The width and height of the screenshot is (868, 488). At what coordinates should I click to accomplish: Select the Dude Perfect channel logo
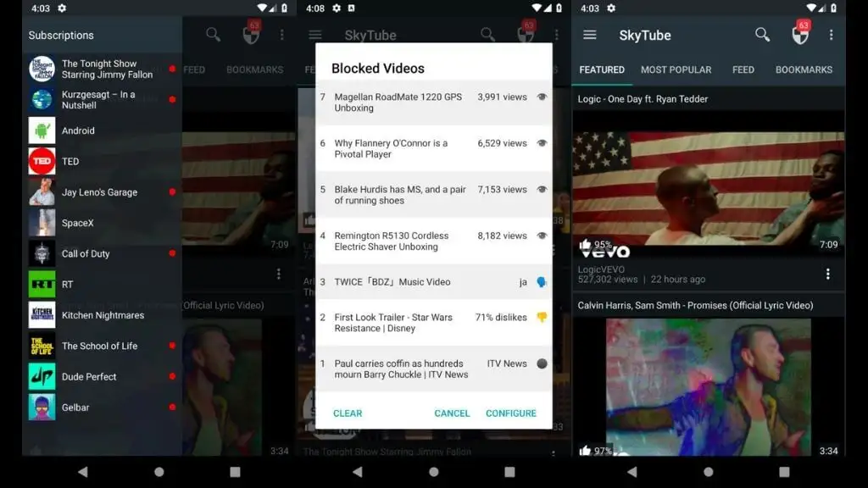pyautogui.click(x=42, y=376)
